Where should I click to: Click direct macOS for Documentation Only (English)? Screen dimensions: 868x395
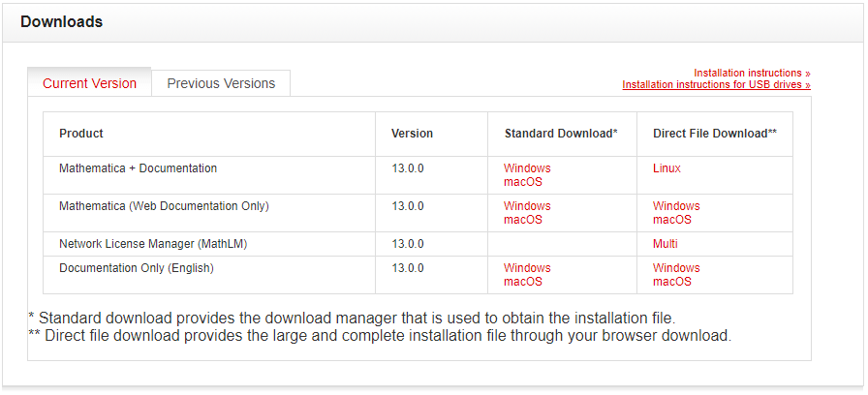pos(672,282)
